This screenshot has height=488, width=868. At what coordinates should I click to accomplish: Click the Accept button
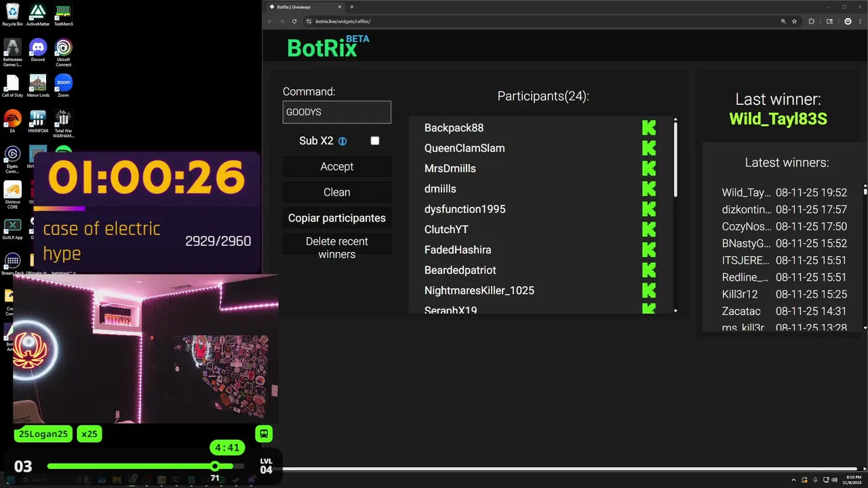coord(337,166)
